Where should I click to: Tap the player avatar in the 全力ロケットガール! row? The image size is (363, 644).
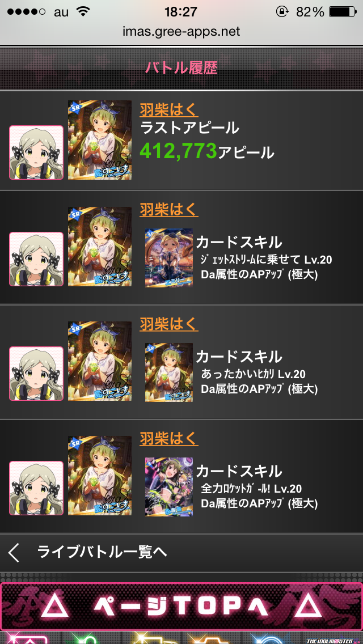coord(36,488)
